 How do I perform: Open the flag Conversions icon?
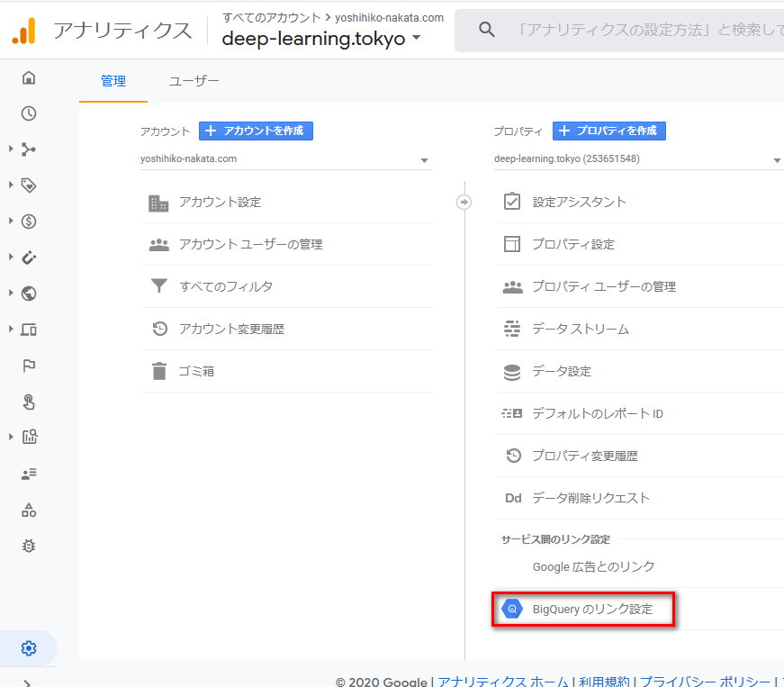coord(29,366)
